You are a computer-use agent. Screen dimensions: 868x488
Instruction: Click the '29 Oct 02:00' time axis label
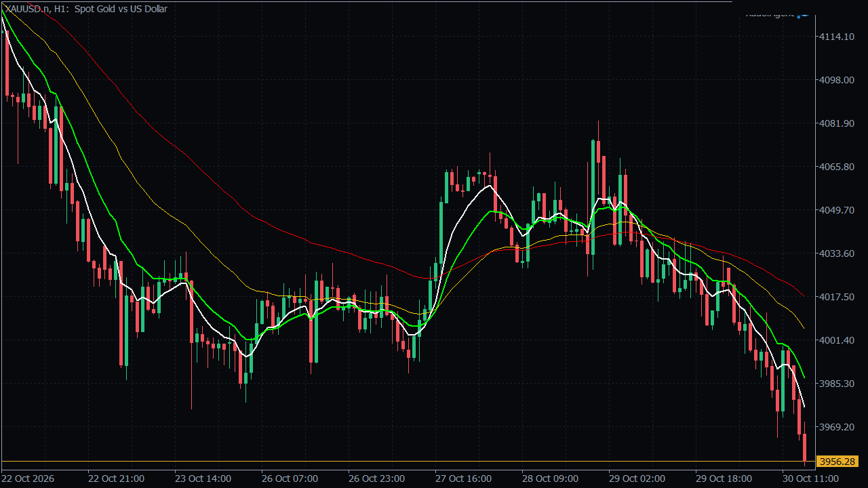[637, 479]
